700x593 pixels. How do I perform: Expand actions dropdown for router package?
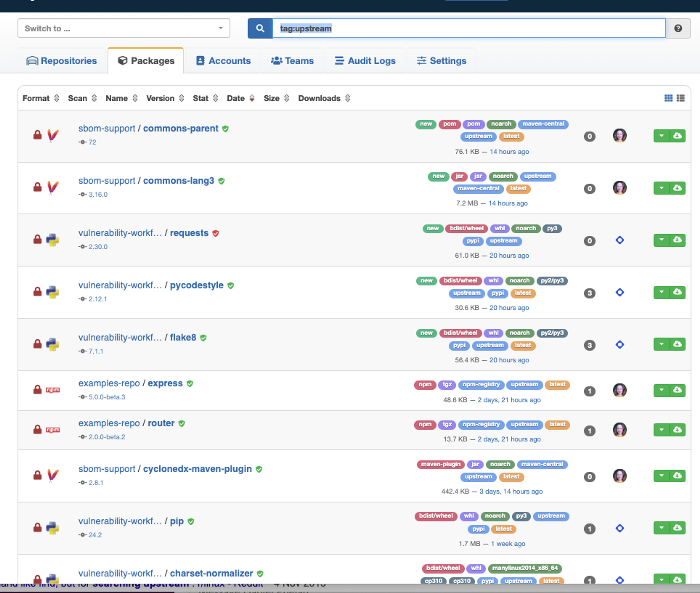661,430
